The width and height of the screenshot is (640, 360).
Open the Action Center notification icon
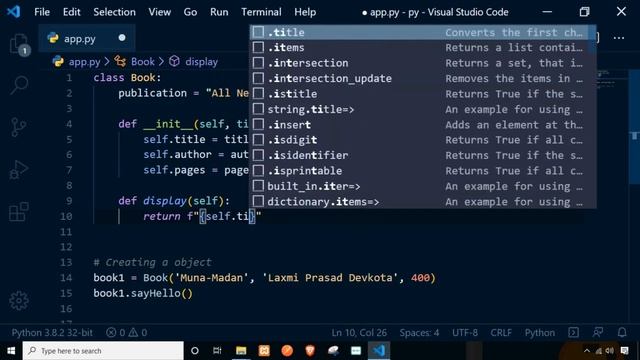tap(624, 351)
